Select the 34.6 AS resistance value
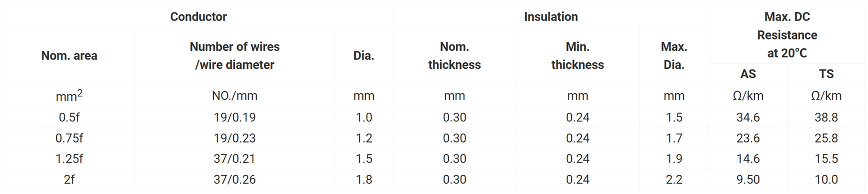This screenshot has width=868, height=194. tap(748, 117)
